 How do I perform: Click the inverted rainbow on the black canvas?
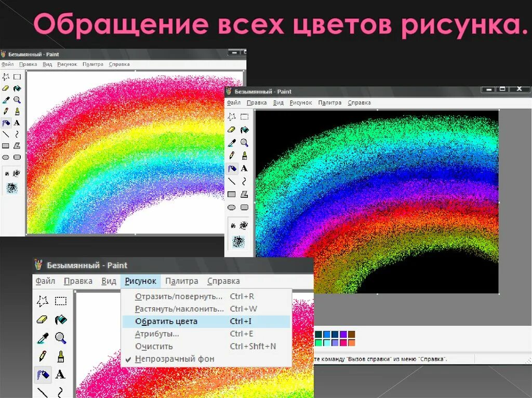click(x=377, y=202)
